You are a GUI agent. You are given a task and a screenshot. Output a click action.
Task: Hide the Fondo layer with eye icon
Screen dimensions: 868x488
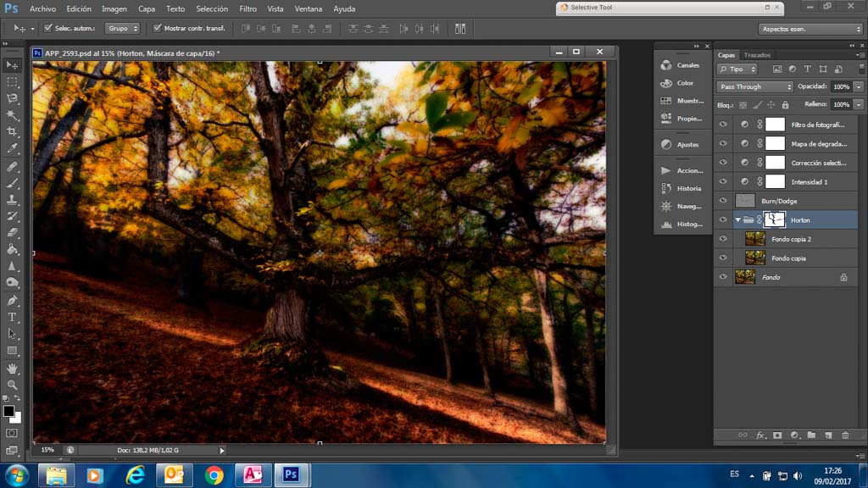point(723,277)
